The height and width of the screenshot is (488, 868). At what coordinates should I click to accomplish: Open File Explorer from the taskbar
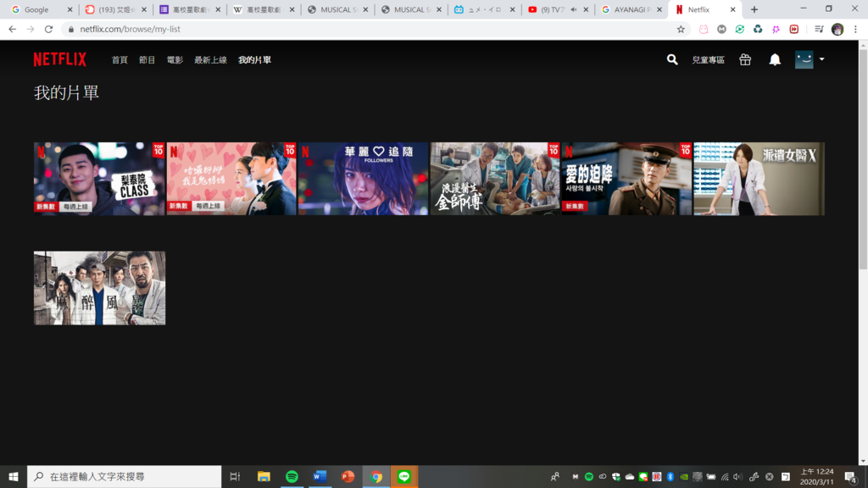click(264, 476)
